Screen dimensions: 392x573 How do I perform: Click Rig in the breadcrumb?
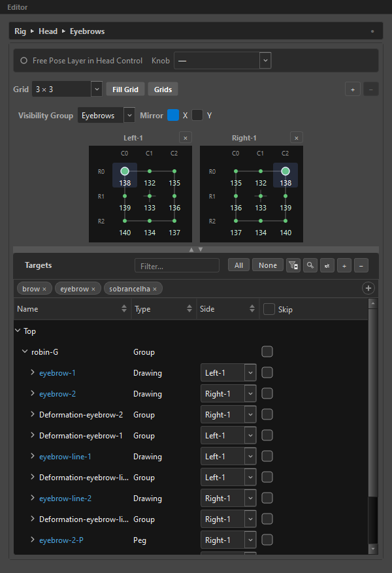click(20, 31)
